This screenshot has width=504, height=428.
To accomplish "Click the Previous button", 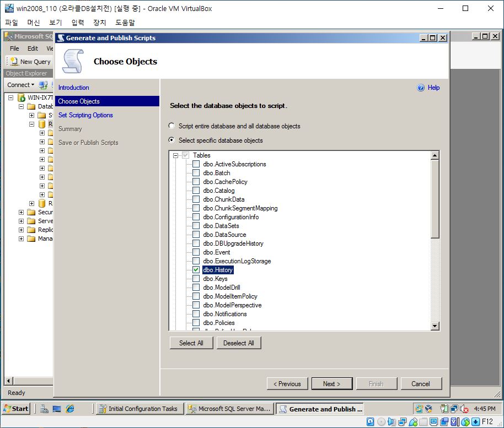I will click(x=287, y=384).
